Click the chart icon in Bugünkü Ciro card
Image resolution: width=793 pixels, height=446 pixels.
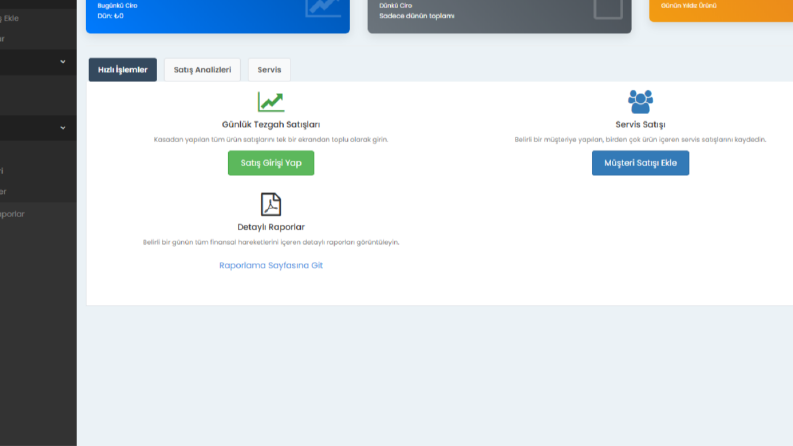tap(323, 8)
